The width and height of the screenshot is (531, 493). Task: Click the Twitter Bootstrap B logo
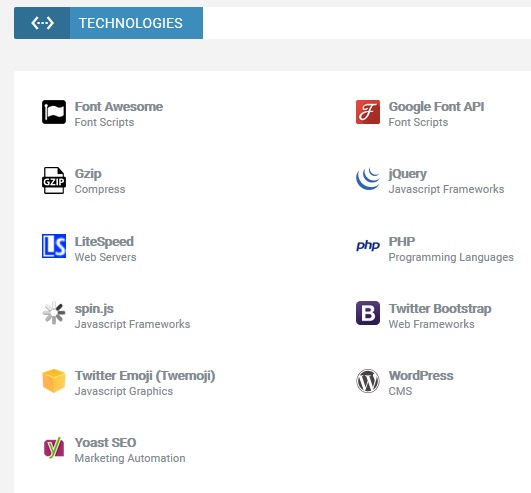[368, 313]
